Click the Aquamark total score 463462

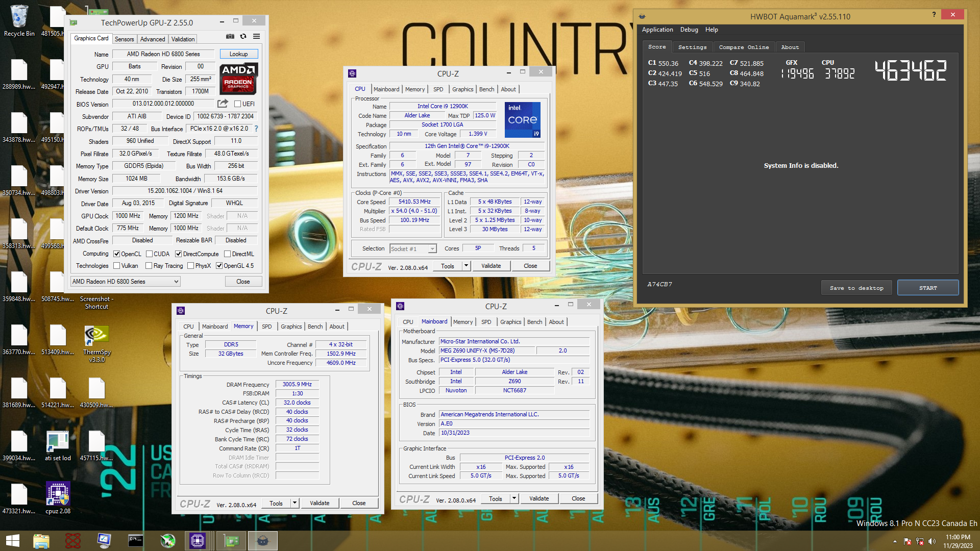tap(911, 71)
